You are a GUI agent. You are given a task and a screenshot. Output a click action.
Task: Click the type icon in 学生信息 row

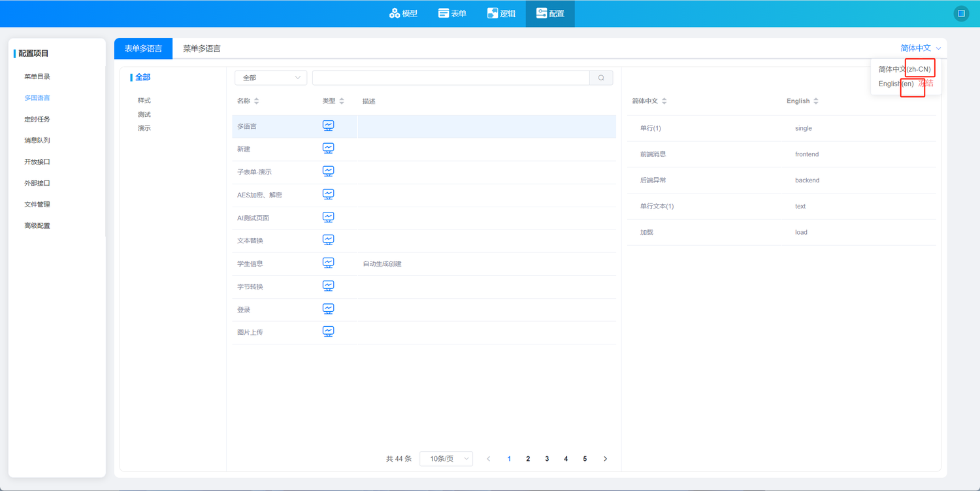tap(329, 263)
